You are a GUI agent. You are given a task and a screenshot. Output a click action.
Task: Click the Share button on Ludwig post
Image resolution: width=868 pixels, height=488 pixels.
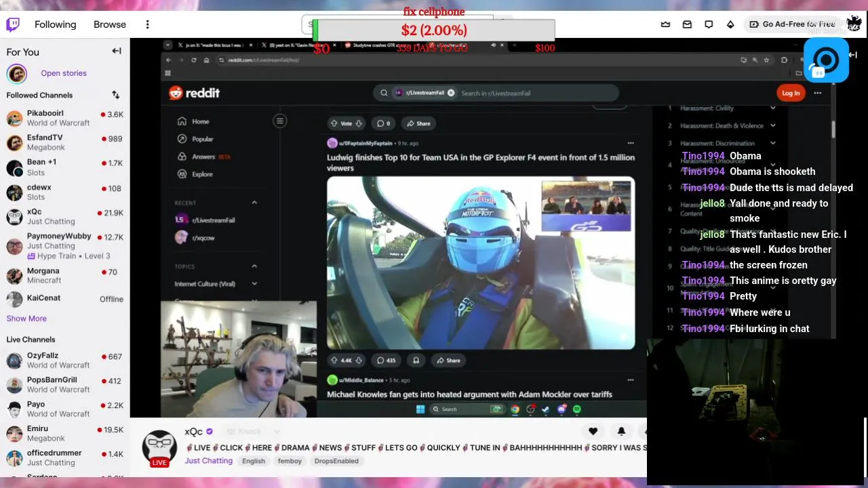click(448, 361)
